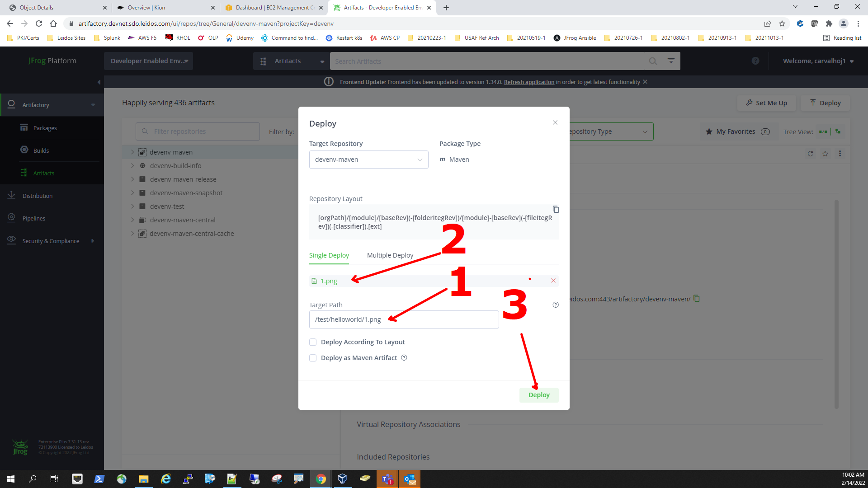Expand the Security & Compliance menu
This screenshot has width=868, height=488.
click(x=52, y=241)
